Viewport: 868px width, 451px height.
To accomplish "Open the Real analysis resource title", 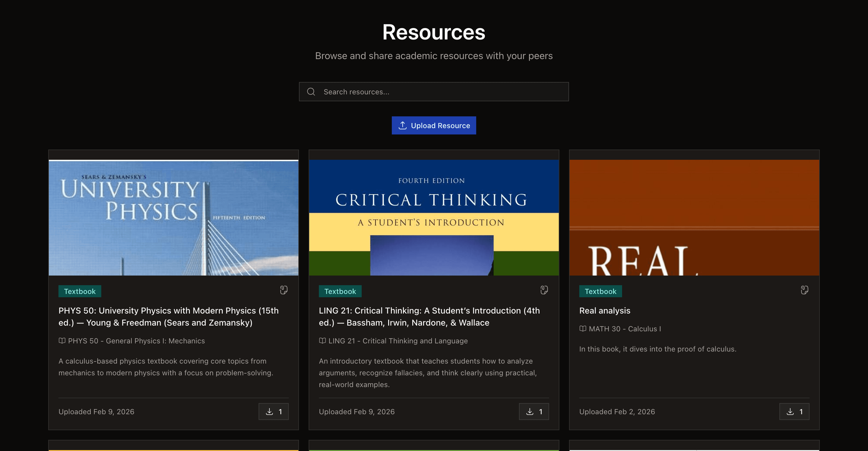I will [605, 311].
